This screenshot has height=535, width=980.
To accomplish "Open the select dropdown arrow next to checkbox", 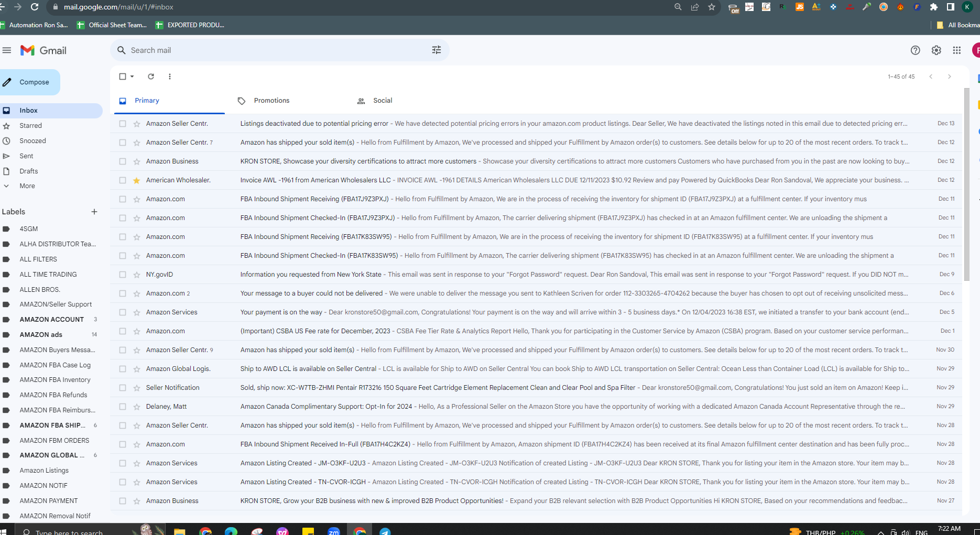I will coord(132,77).
